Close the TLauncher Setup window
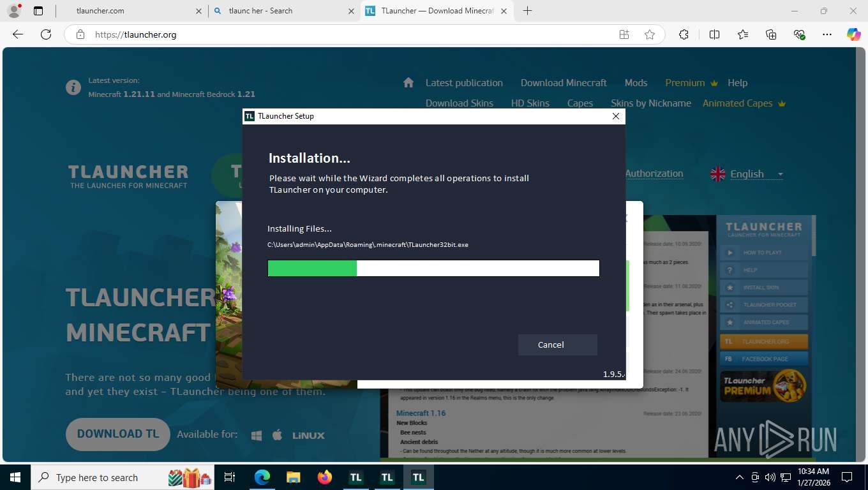 click(615, 116)
